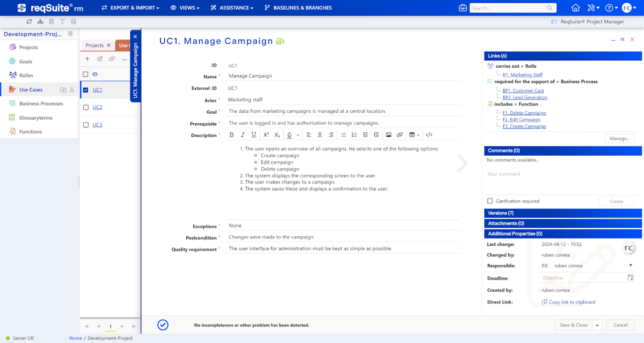Insert a numbered list in the Description
Screen dimensions: 644x343
(x=354, y=135)
